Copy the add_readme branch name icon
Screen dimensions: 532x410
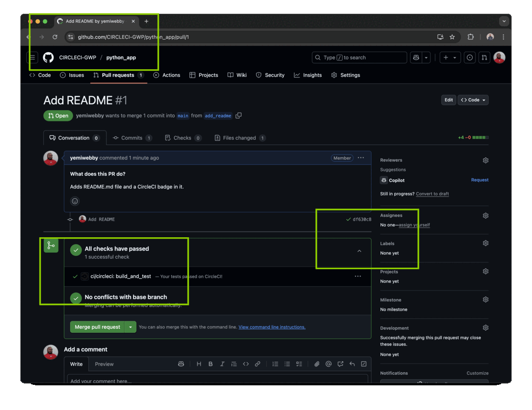tap(239, 115)
